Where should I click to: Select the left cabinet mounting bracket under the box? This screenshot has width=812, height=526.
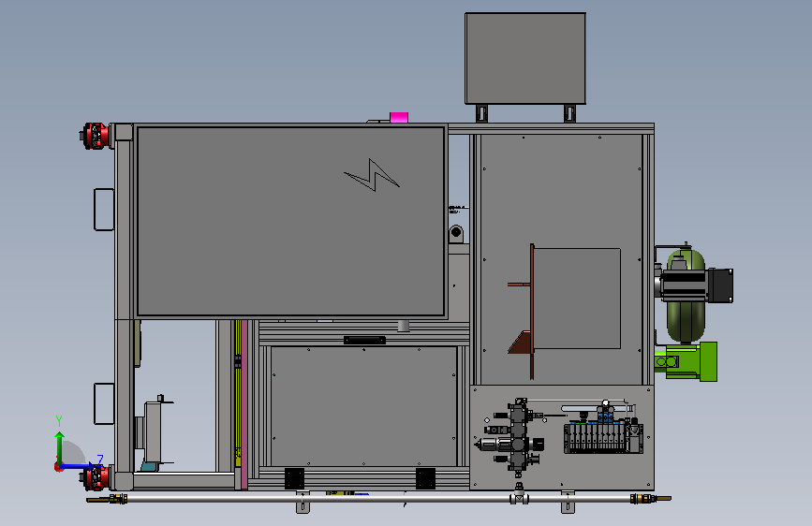tap(481, 113)
